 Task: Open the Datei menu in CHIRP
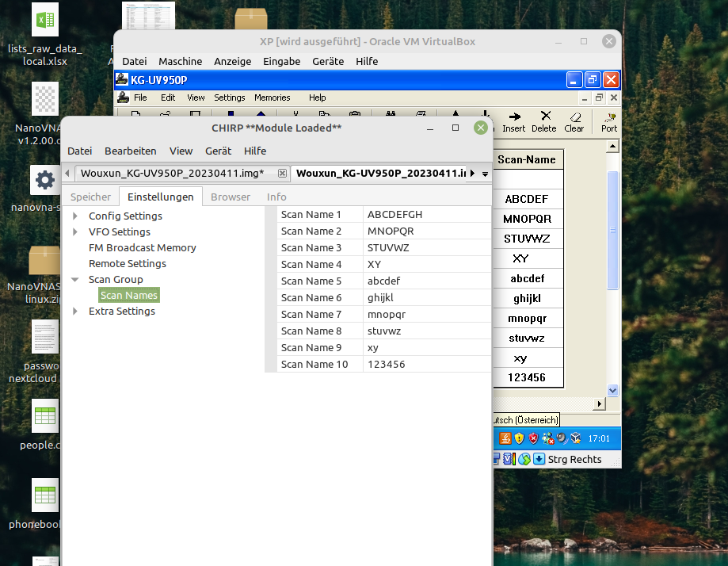point(79,151)
